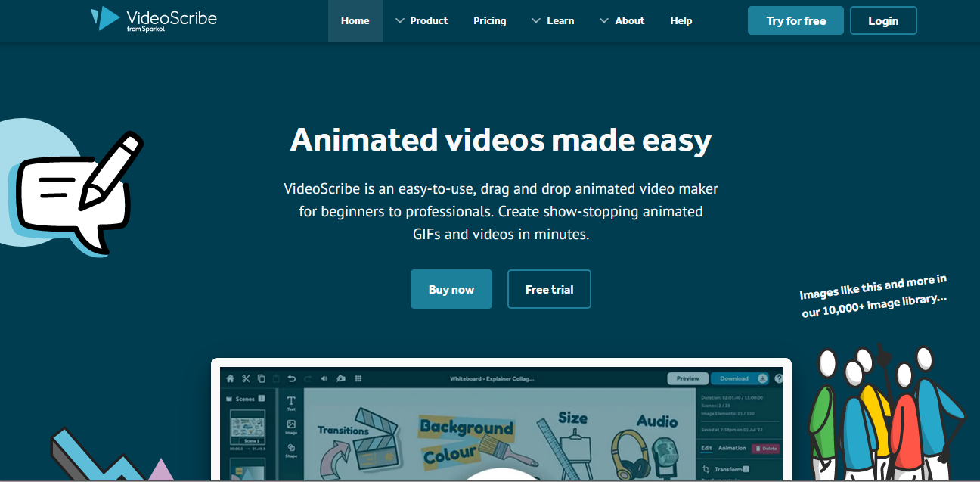Switch to the Animation tab
This screenshot has height=482, width=980.
point(732,448)
